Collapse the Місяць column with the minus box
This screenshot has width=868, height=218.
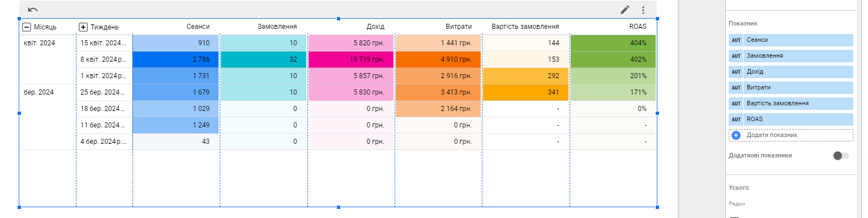(x=27, y=27)
